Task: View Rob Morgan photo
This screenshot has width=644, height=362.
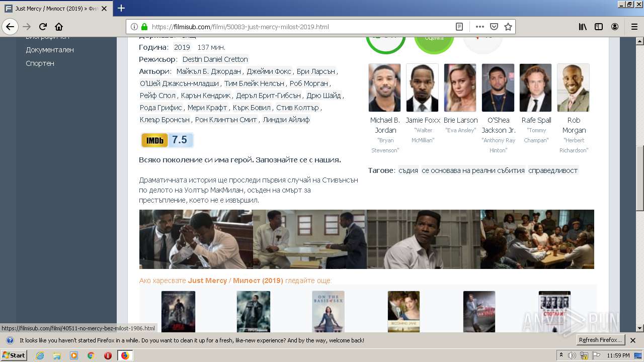Action: point(574,87)
